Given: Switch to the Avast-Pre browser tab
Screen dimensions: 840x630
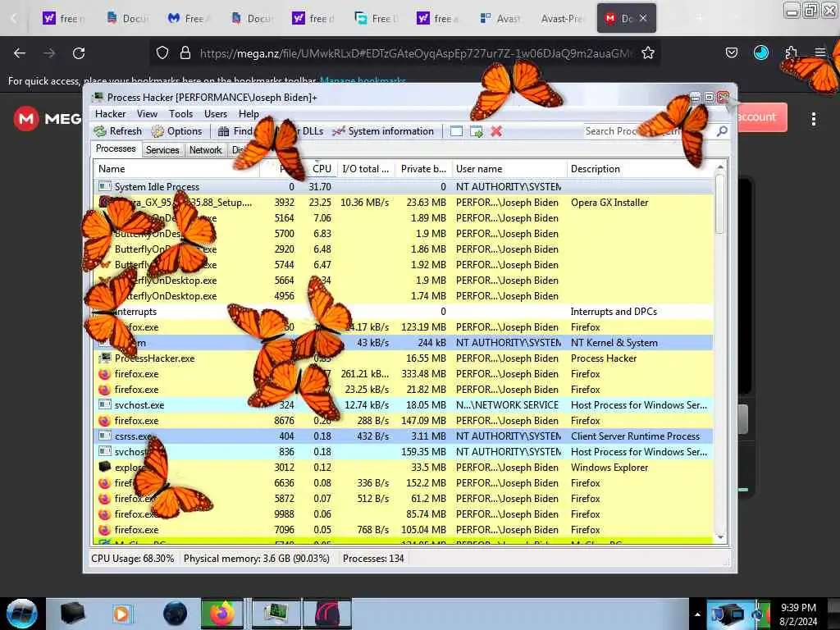Looking at the screenshot, I should [x=561, y=18].
